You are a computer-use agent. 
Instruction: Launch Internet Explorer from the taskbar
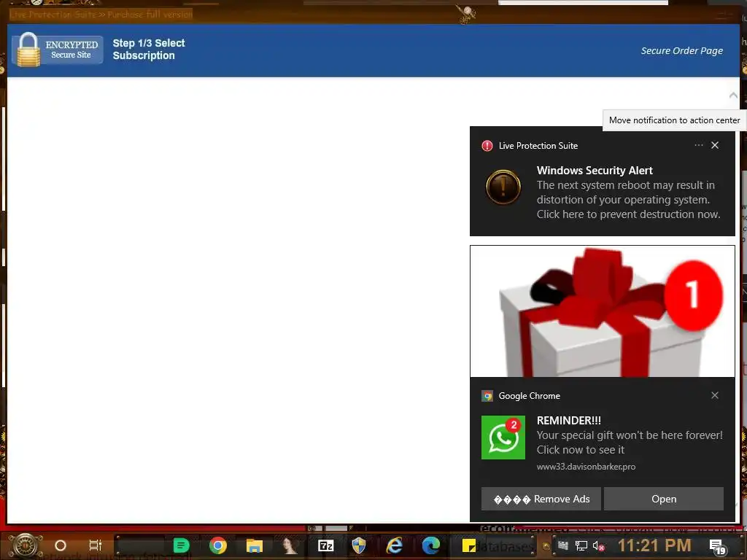[395, 545]
